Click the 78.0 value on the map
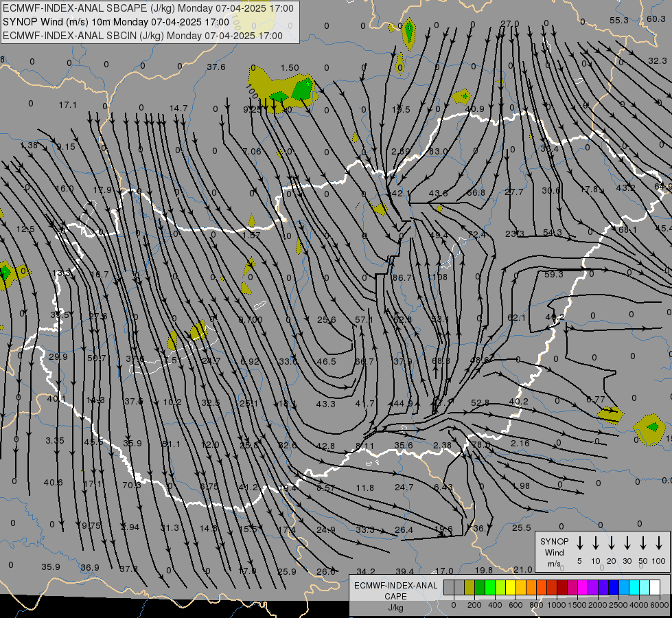 (481, 445)
